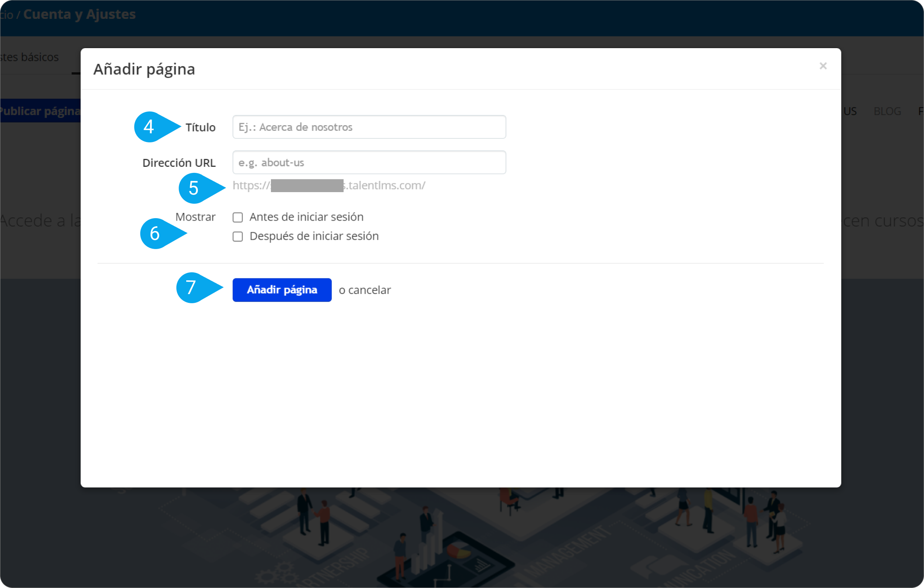The width and height of the screenshot is (924, 588).
Task: Close the Añadir página dialog with X
Action: (823, 66)
